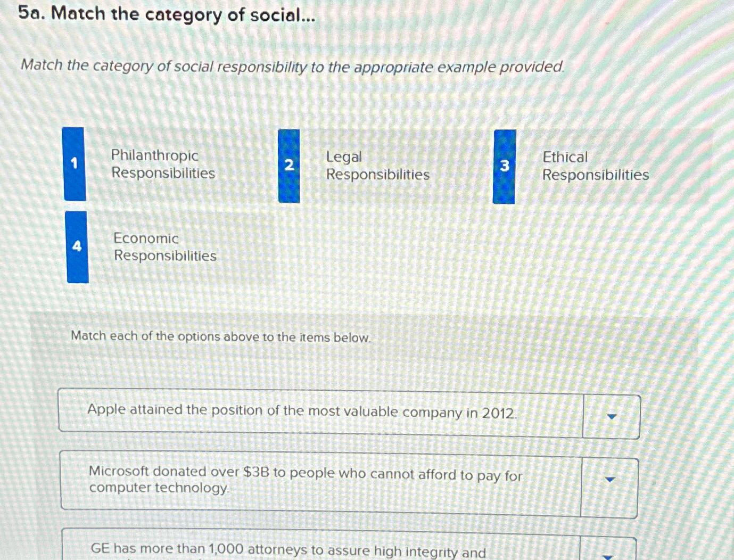This screenshot has height=560, width=734.
Task: Choose badge 2 for Legal Responsibilities
Action: pyautogui.click(x=289, y=165)
